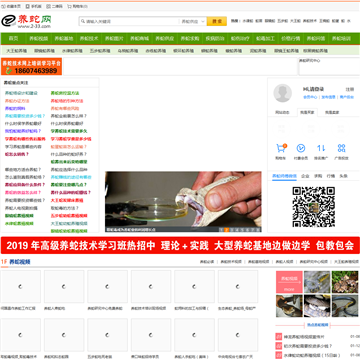The image size is (360, 360).
Task: Open the 养蛇技术视频 category link
Action: pos(231,262)
